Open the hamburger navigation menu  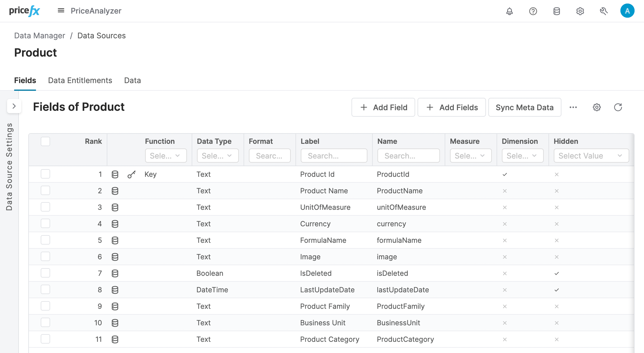coord(61,11)
